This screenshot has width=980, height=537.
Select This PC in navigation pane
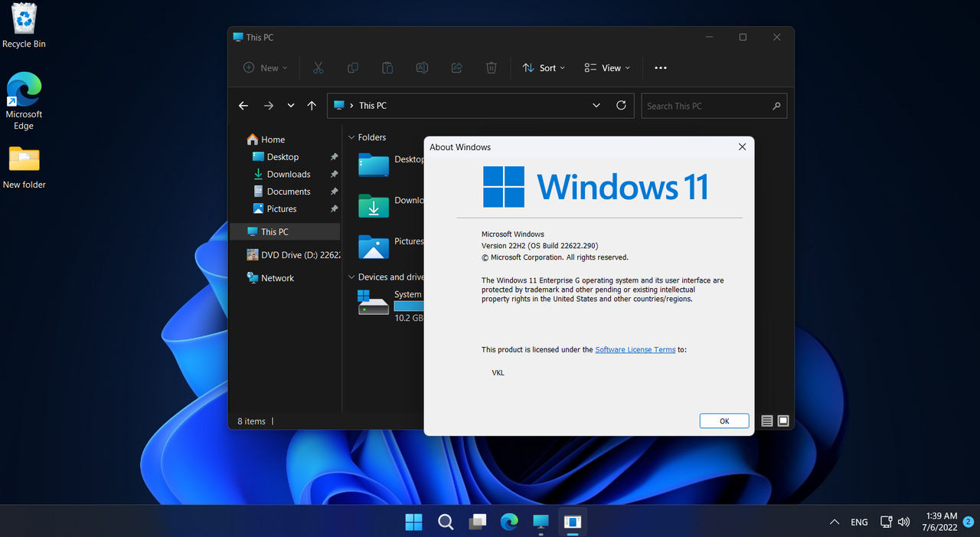coord(285,231)
